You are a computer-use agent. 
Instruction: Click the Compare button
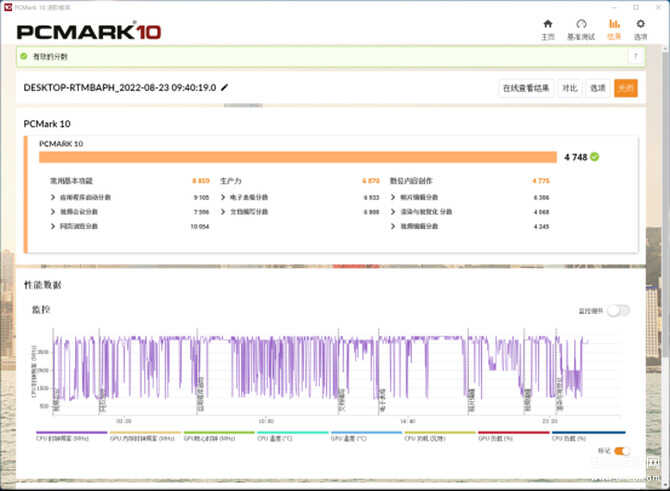[570, 88]
